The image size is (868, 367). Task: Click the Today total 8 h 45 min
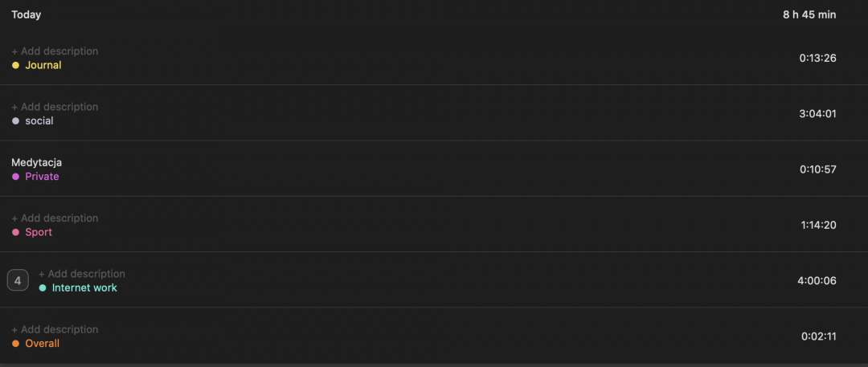click(x=809, y=14)
